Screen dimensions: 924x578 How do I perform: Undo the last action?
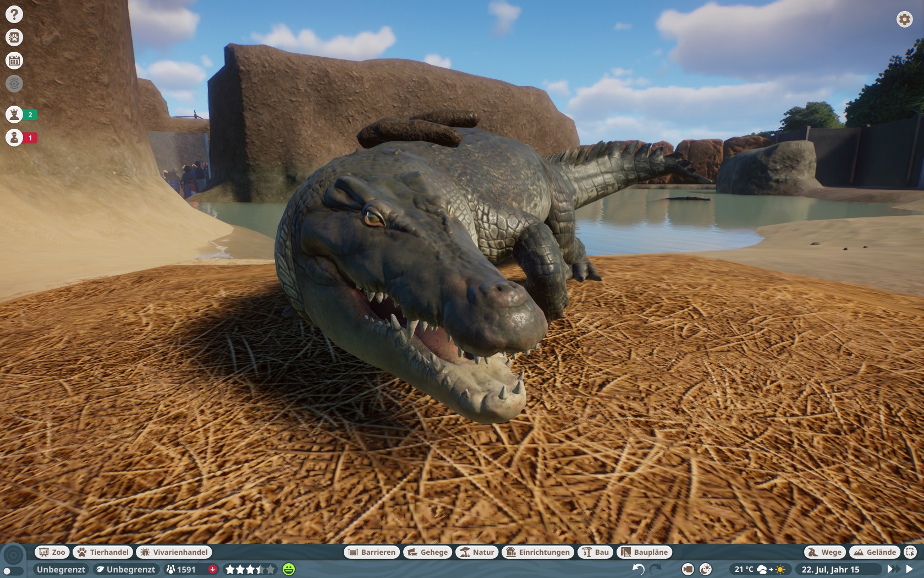tap(639, 569)
